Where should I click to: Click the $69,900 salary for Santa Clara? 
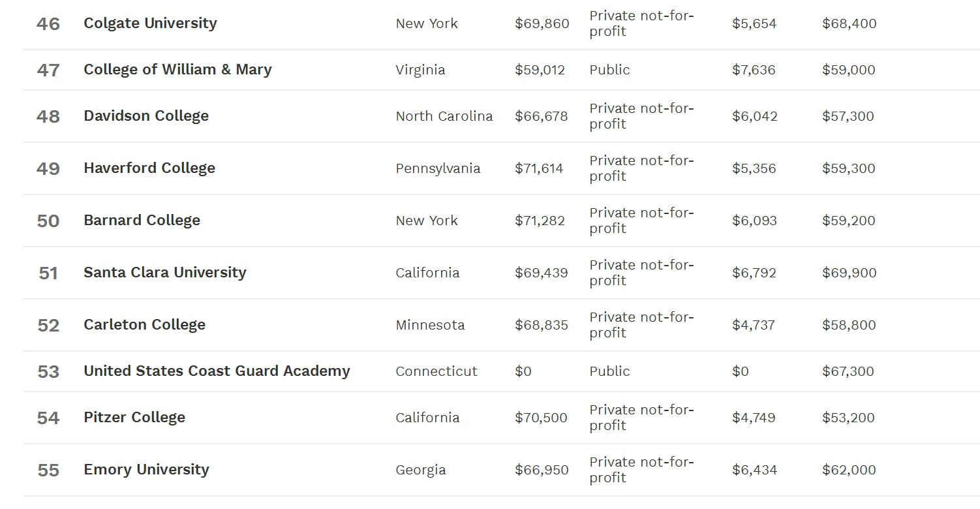click(849, 273)
